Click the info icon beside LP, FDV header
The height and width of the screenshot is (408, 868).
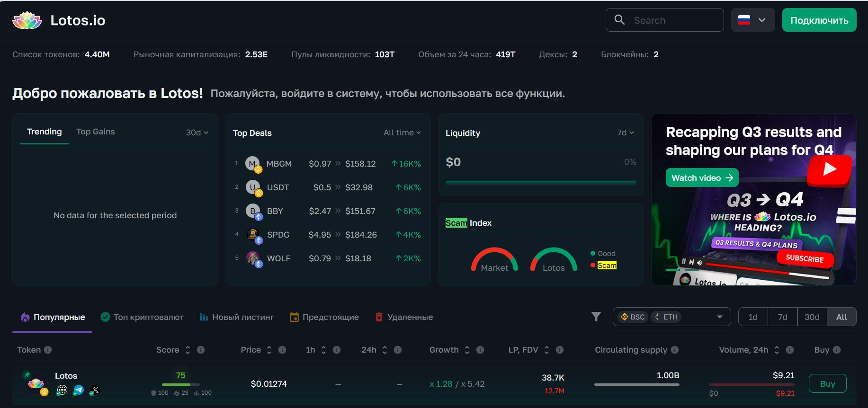coord(560,350)
